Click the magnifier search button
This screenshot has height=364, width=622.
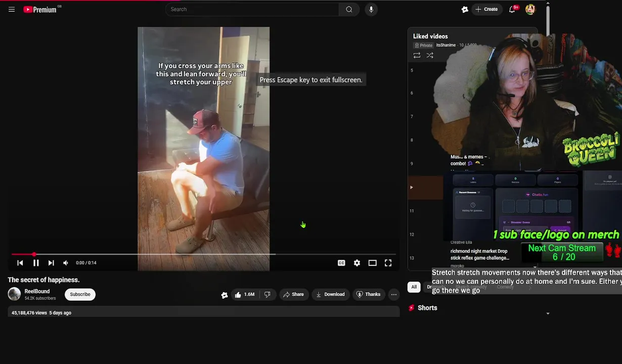coord(349,9)
